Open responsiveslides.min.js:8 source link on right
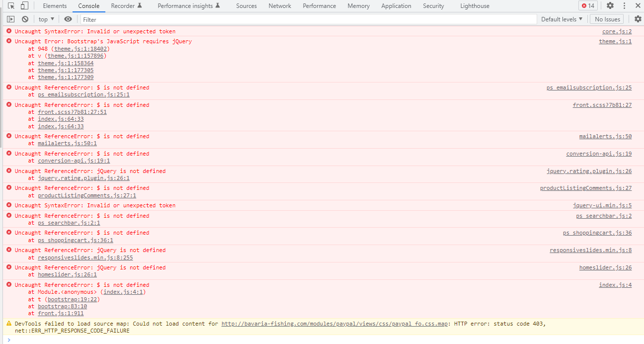 tap(591, 250)
